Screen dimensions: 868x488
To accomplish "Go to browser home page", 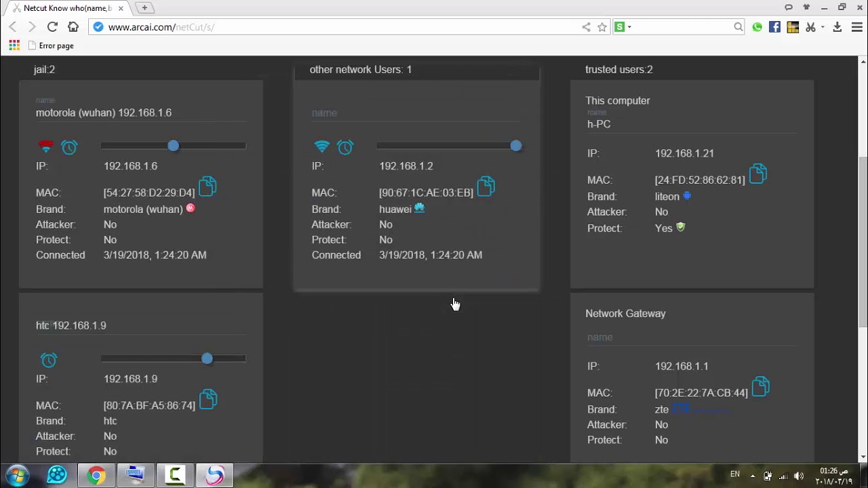I will (73, 27).
